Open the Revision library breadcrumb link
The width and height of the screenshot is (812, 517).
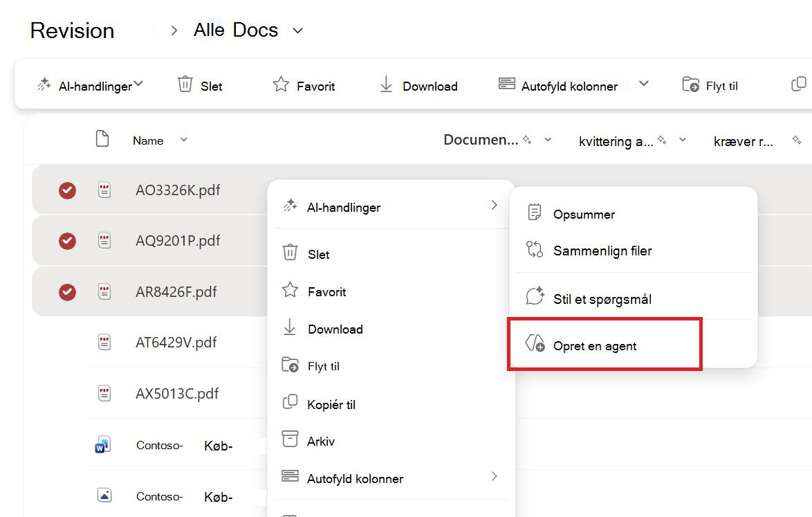72,30
